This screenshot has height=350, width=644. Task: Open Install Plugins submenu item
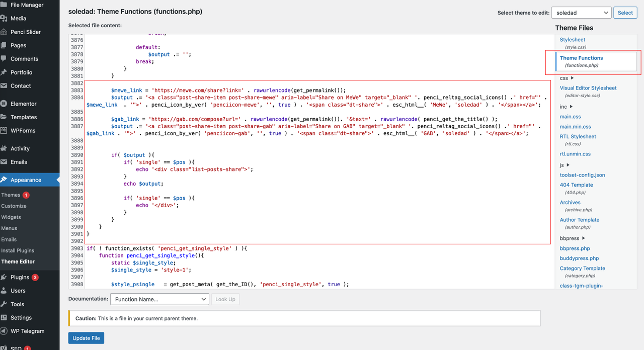(x=18, y=250)
